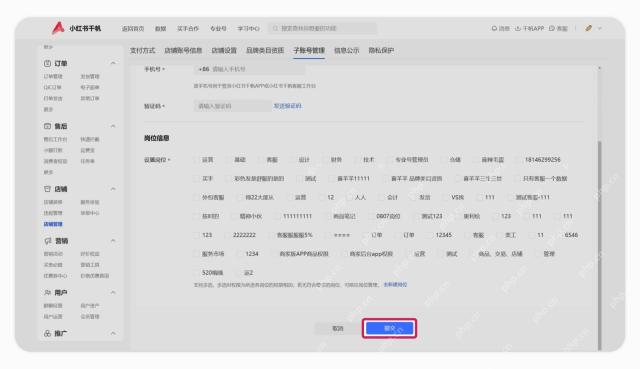The height and width of the screenshot is (369, 640).
Task: Click the 小红书千帆 red logo
Action: point(58,28)
